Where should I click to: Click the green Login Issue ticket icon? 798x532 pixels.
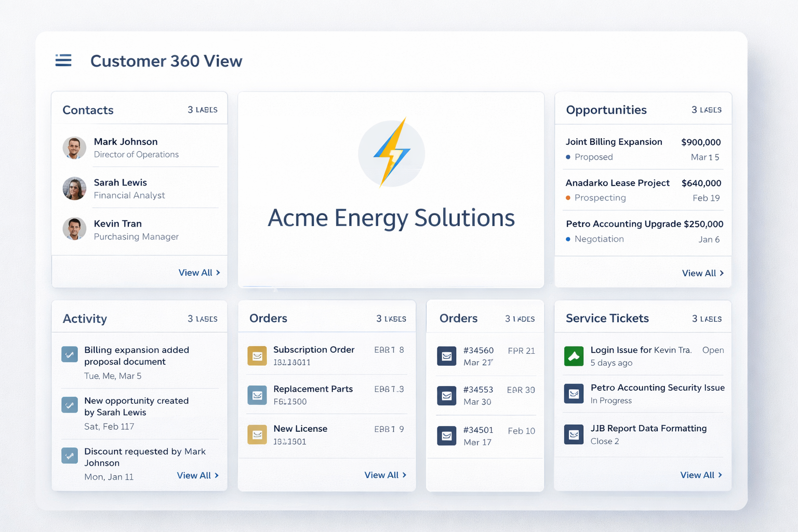[574, 356]
